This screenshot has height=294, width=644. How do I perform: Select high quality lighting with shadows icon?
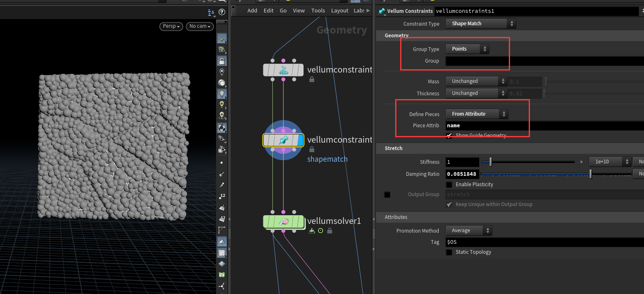[222, 115]
